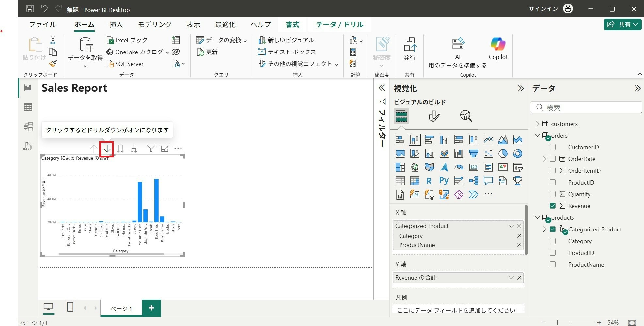Check the OrderDate field checkbox

[x=553, y=159]
